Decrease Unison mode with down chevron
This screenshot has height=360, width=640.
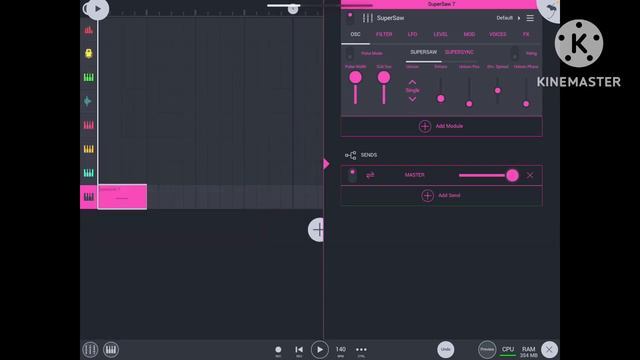[x=412, y=99]
